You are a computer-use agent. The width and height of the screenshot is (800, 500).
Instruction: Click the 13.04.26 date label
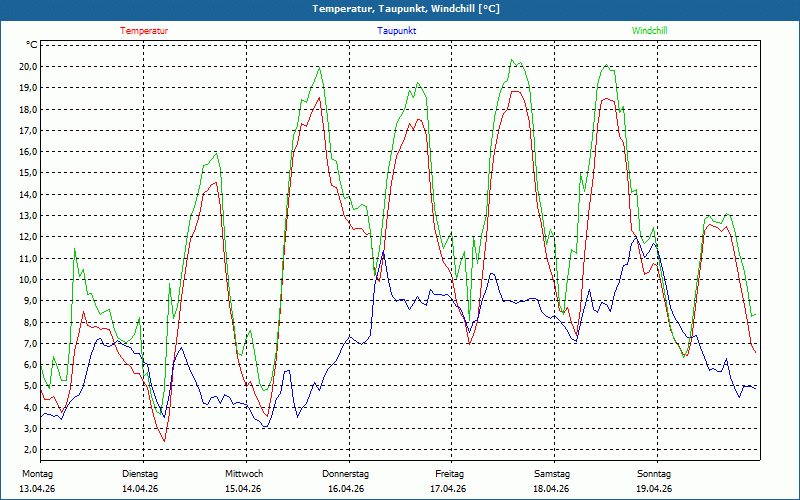39,489
